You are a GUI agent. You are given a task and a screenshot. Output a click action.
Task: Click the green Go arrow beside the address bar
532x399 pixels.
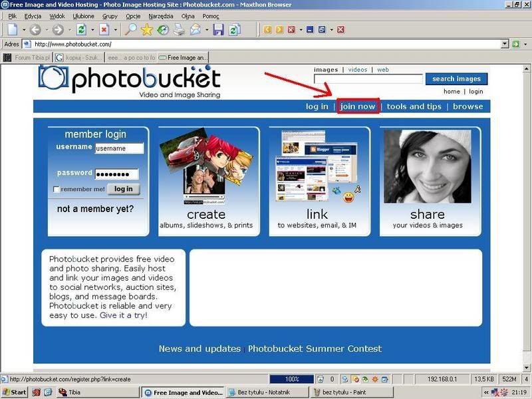pyautogui.click(x=516, y=44)
